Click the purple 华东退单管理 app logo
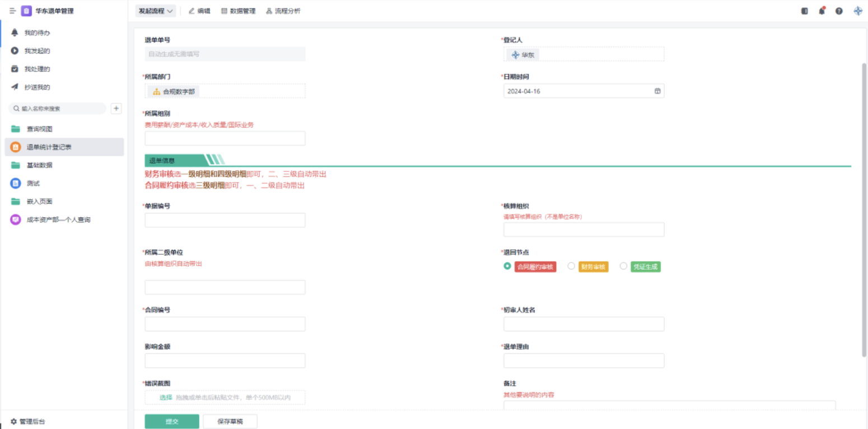The width and height of the screenshot is (868, 429). point(26,11)
